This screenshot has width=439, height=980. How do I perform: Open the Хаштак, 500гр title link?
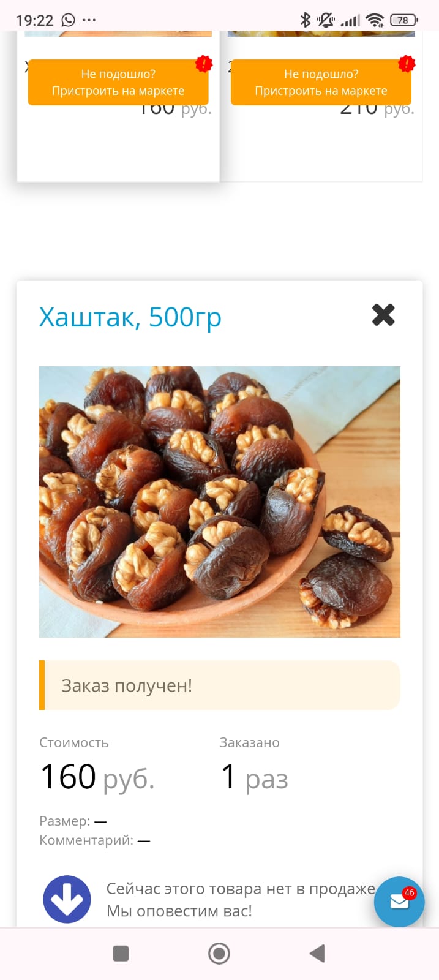coord(130,317)
